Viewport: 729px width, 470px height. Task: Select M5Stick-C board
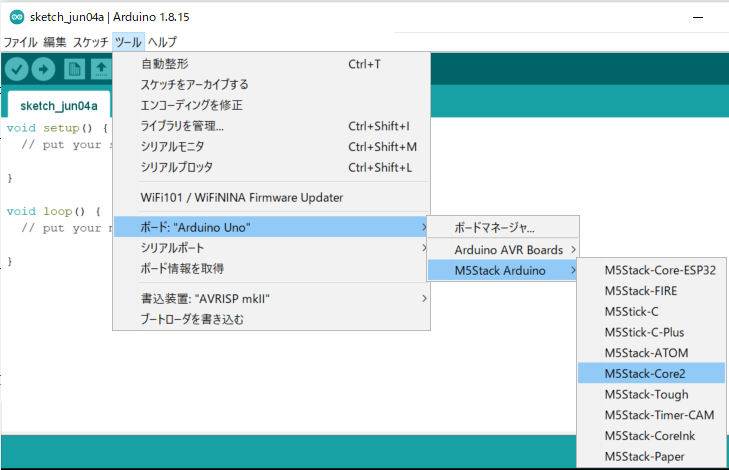[651, 311]
